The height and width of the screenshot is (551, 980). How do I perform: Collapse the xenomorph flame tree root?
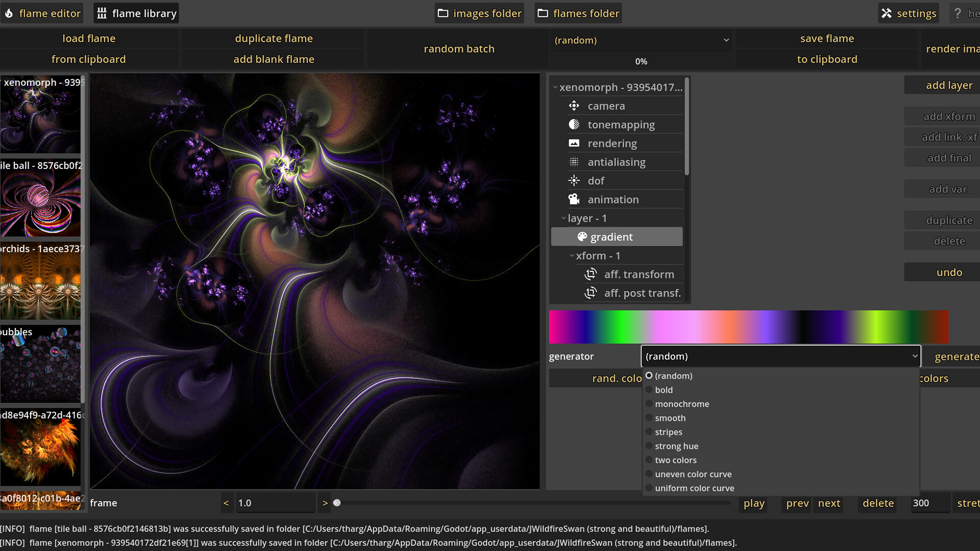coord(556,87)
